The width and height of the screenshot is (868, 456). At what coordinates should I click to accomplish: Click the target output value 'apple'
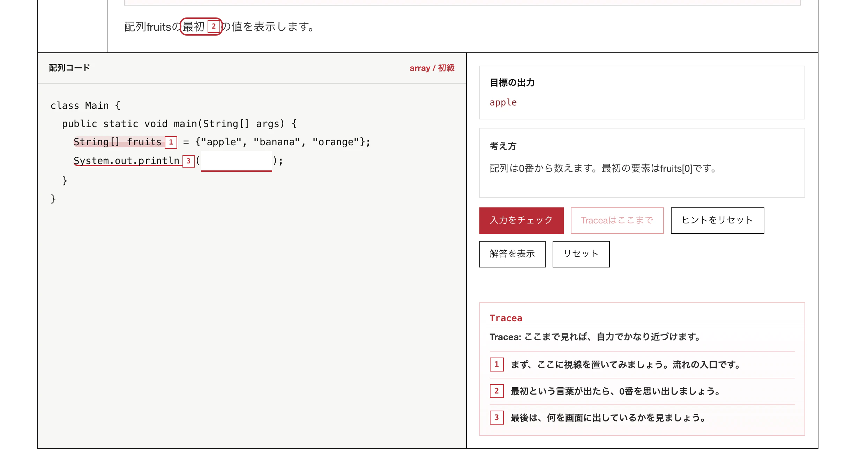[503, 103]
